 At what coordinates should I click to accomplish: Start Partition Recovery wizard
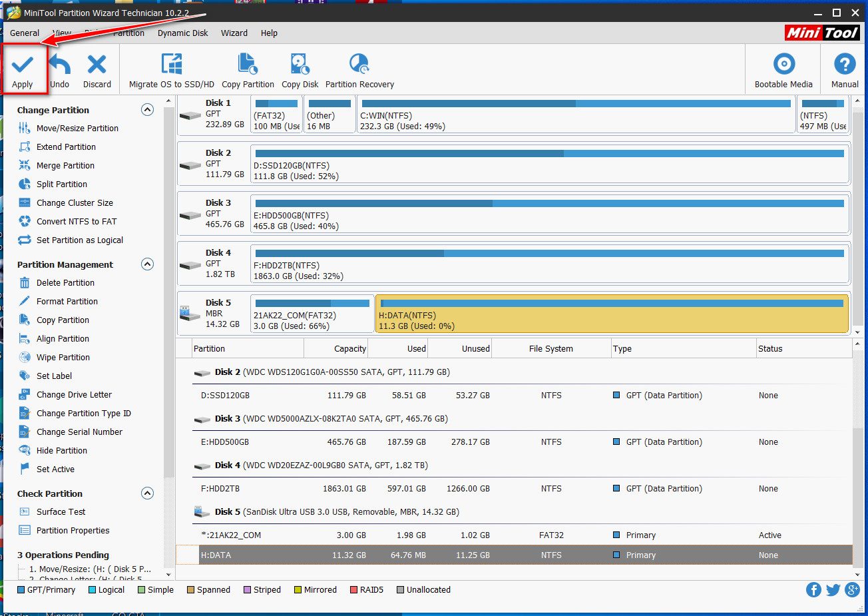(x=359, y=69)
